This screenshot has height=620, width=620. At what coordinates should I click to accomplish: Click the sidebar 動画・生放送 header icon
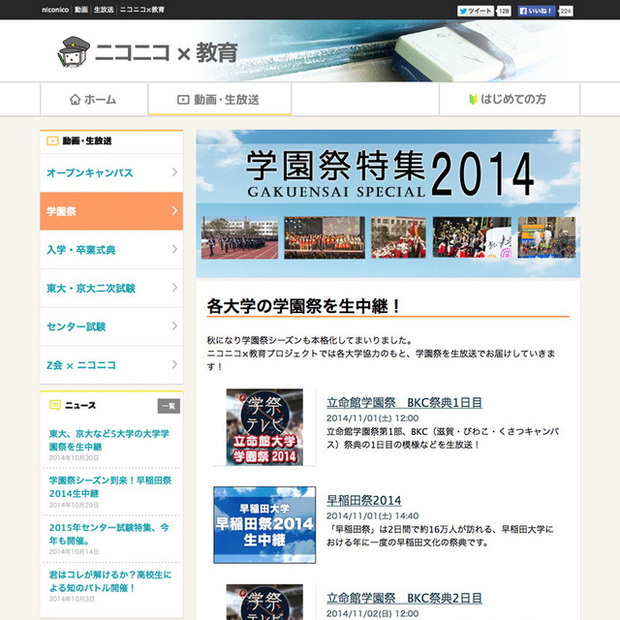pyautogui.click(x=53, y=141)
